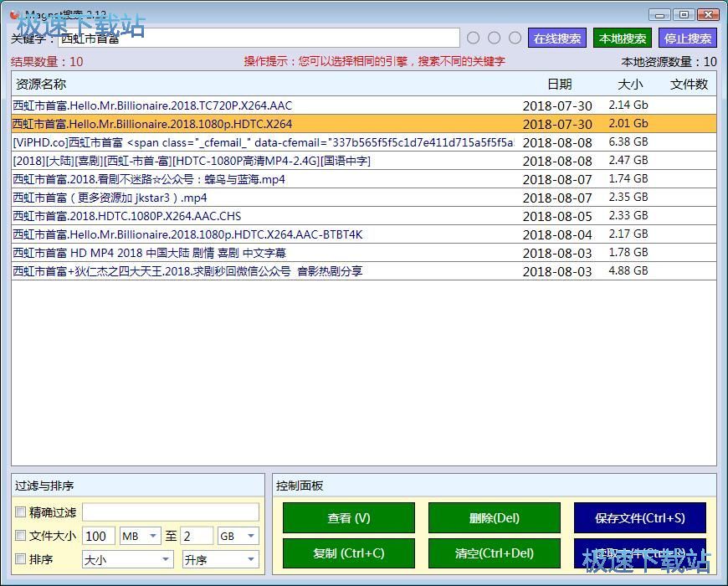The image size is (728, 586).
Task: Select the second search engine radio button
Action: tap(495, 38)
